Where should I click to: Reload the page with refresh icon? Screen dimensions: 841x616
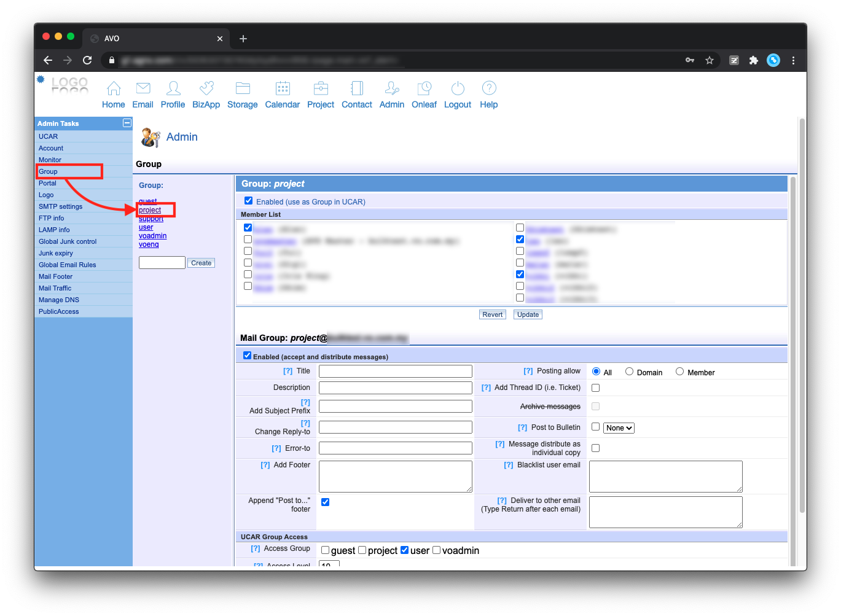(87, 60)
